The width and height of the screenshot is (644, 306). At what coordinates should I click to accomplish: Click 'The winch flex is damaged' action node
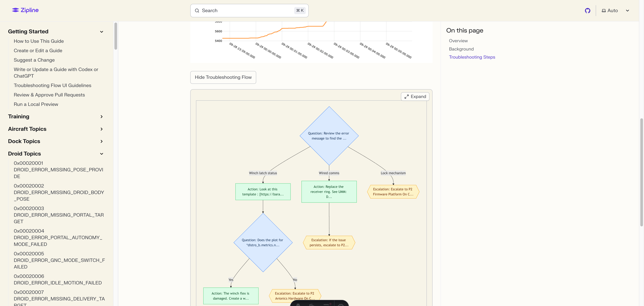tap(231, 296)
